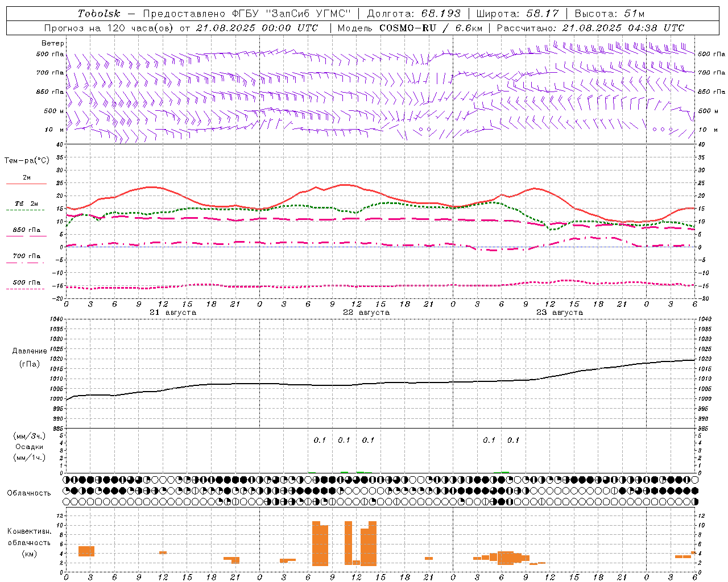Select the Облачность cloud cover label
Image resolution: width=728 pixels, height=582 pixels.
[x=29, y=493]
